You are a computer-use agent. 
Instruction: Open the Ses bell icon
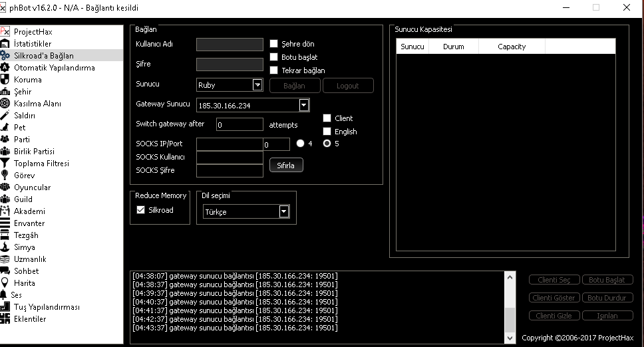[x=5, y=295]
